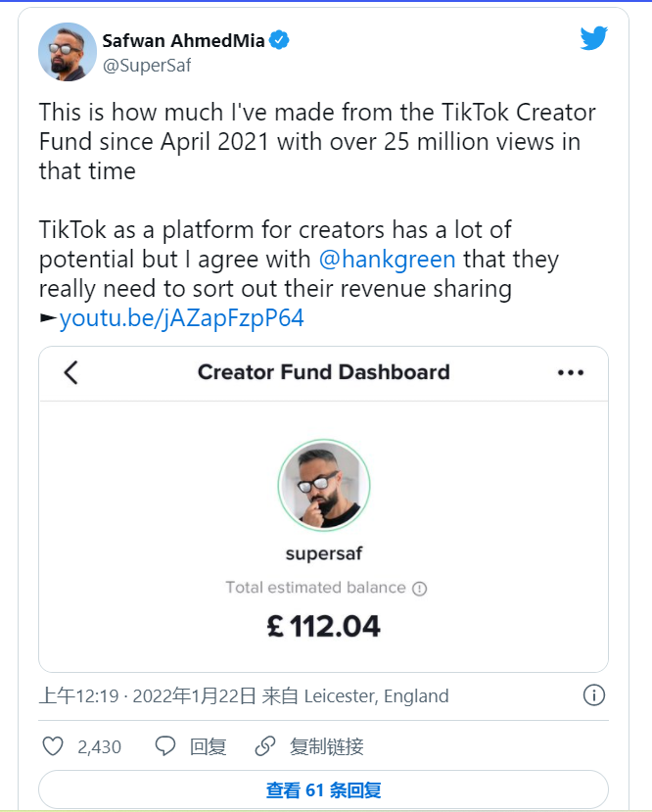The image size is (652, 812).
Task: Open the tweet info circle icon
Action: click(x=593, y=695)
